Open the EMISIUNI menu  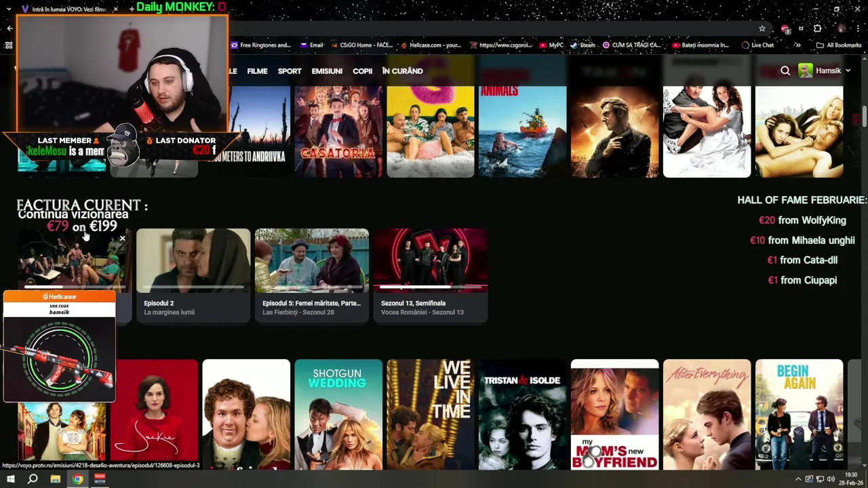[x=327, y=71]
